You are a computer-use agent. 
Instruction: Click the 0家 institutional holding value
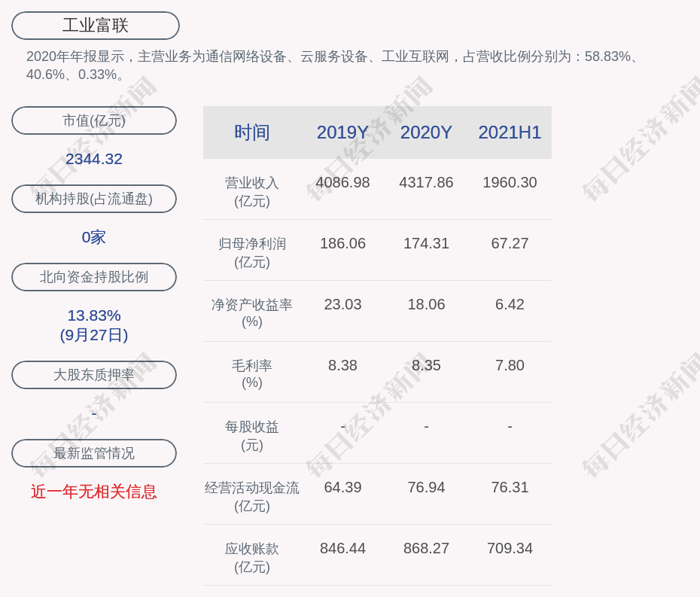pyautogui.click(x=94, y=237)
